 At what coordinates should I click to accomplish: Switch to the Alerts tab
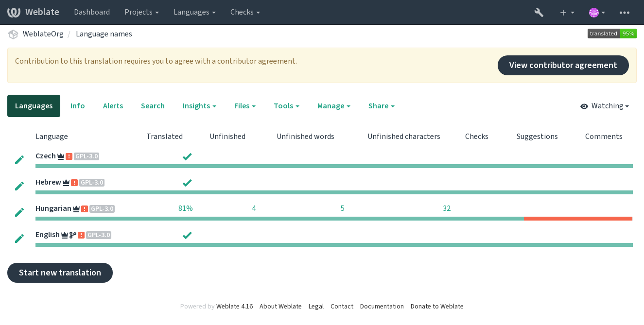[x=113, y=106]
